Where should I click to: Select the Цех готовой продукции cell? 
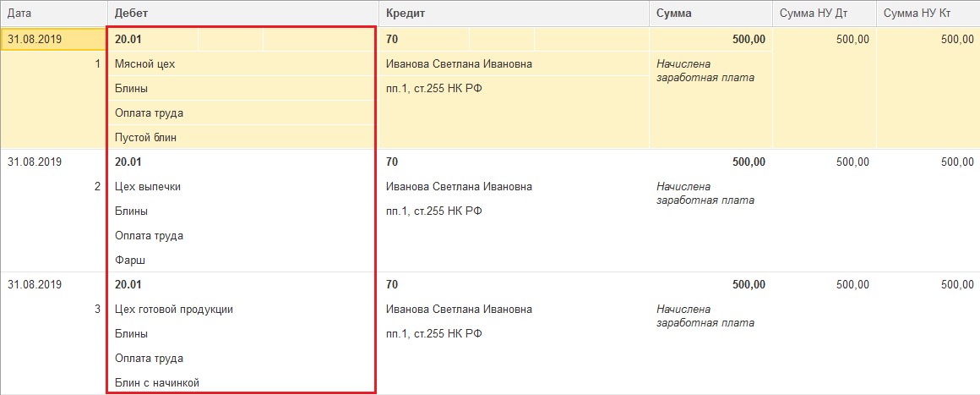click(174, 310)
